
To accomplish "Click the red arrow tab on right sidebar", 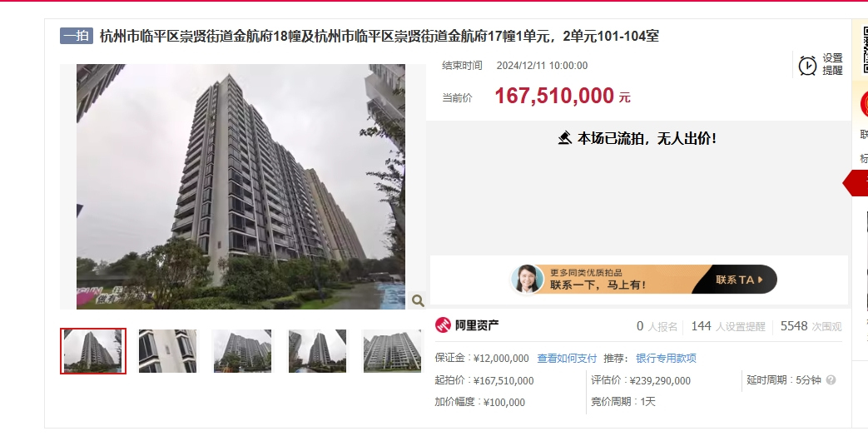I will [x=856, y=183].
